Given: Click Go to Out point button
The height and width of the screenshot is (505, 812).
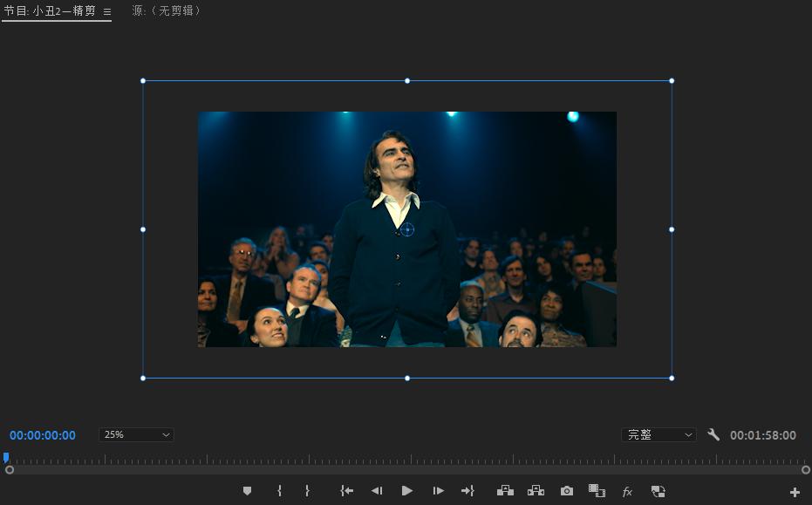Looking at the screenshot, I should 468,490.
